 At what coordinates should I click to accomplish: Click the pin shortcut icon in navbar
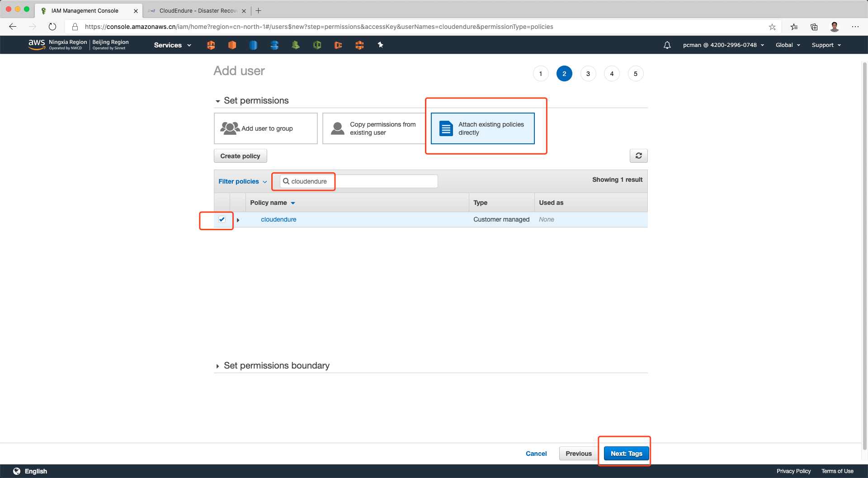point(380,45)
